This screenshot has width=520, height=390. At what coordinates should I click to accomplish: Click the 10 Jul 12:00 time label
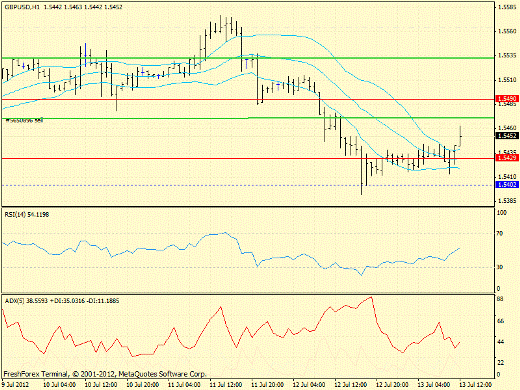click(x=101, y=385)
